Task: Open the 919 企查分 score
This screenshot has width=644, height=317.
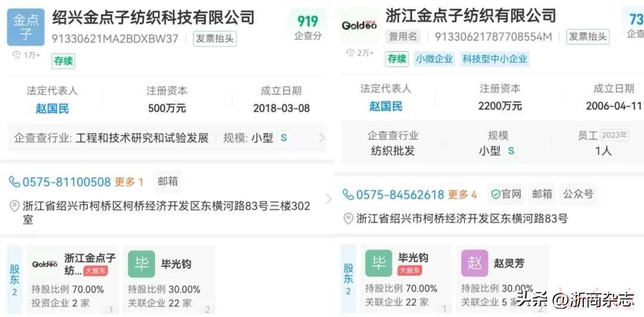Action: (308, 27)
